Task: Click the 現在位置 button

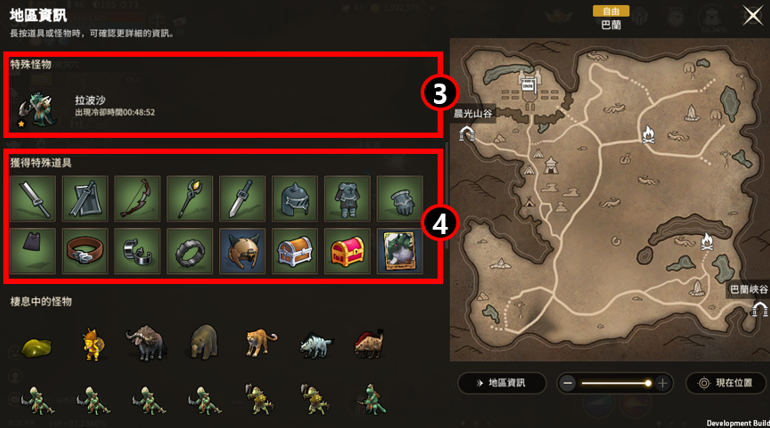Action: (x=726, y=383)
